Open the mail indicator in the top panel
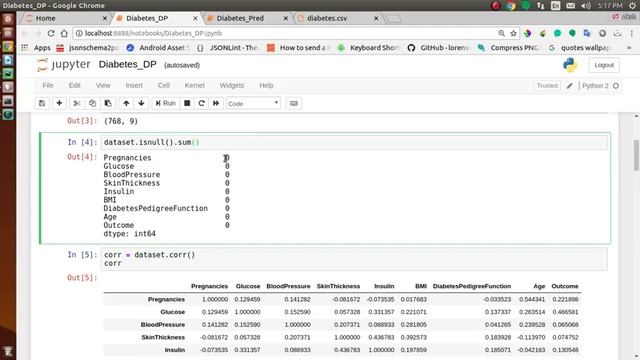The height and width of the screenshot is (360, 640). tap(571, 6)
